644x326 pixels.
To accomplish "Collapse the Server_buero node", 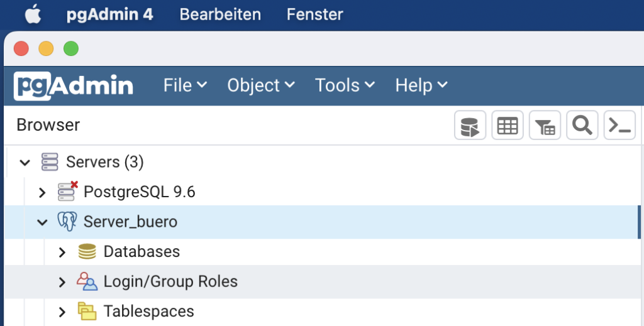I will 42,222.
